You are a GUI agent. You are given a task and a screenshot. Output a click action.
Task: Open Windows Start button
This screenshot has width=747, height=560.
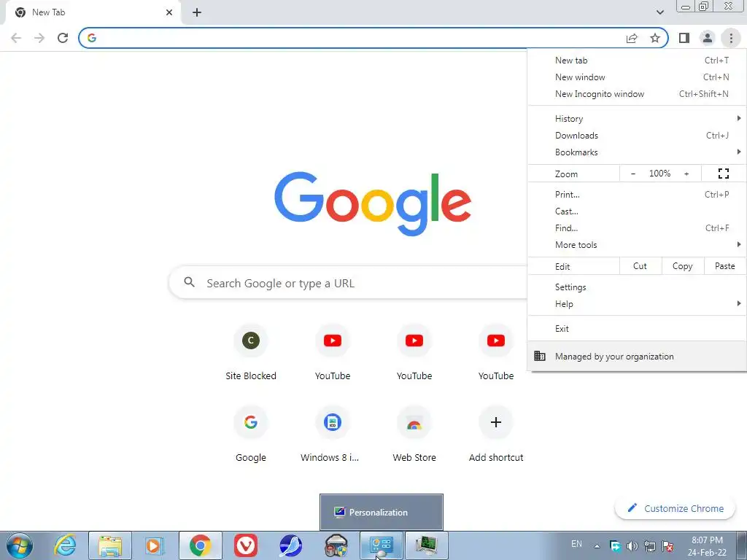point(20,545)
